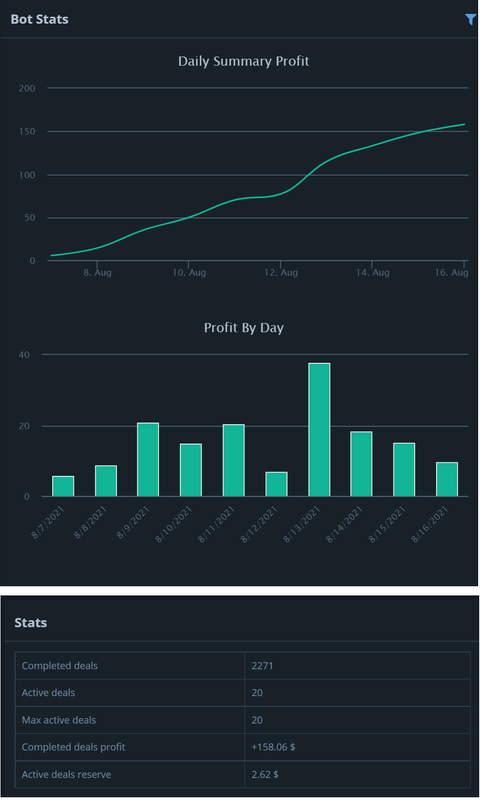483x800 pixels.
Task: Click the 14. Aug axis marker
Action: [x=372, y=272]
